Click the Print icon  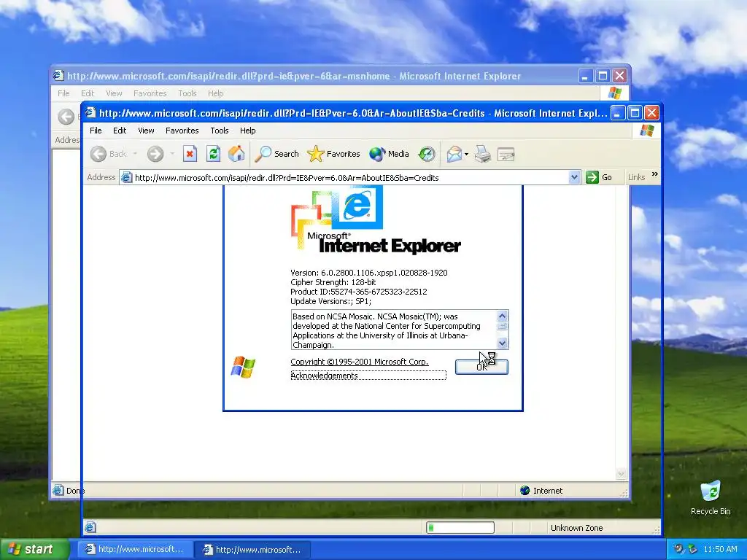pos(483,154)
